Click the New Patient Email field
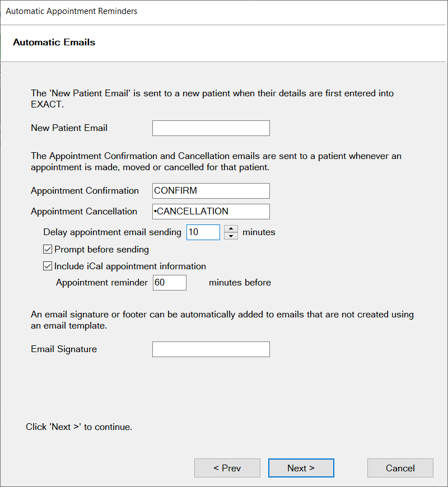 click(211, 128)
